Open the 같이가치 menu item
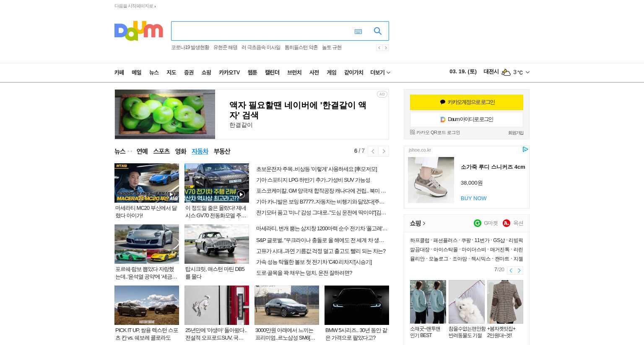This screenshot has width=644, height=345. point(353,72)
